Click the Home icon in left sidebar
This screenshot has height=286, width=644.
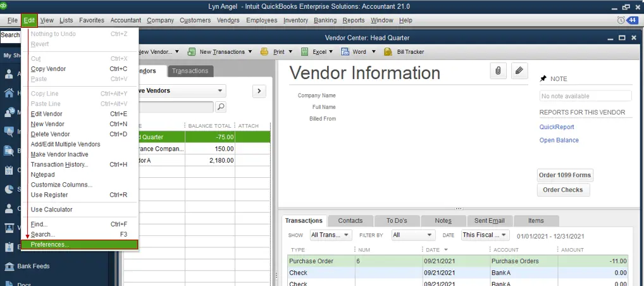[x=9, y=93]
